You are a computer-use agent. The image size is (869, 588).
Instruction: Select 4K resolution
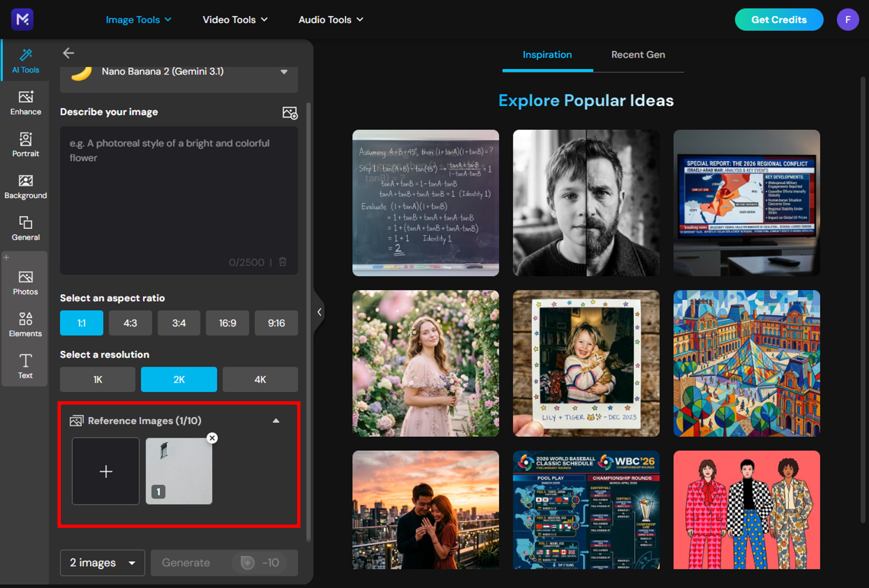click(260, 379)
